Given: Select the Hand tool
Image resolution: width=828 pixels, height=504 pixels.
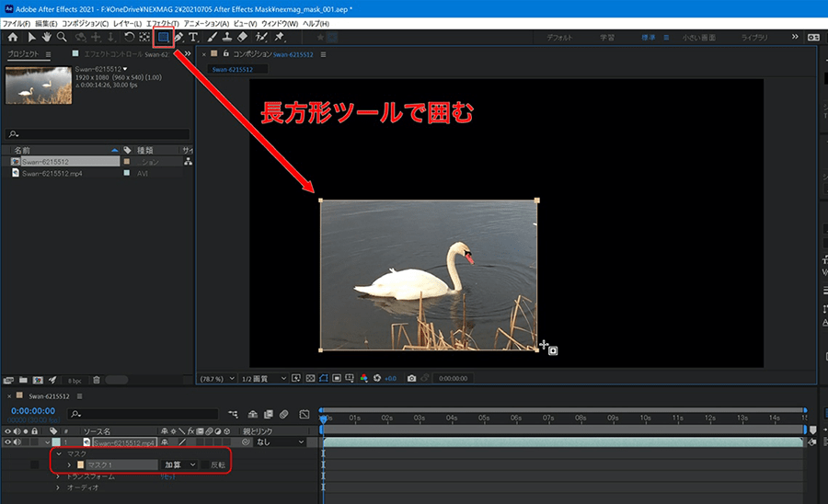Looking at the screenshot, I should click(x=46, y=38).
